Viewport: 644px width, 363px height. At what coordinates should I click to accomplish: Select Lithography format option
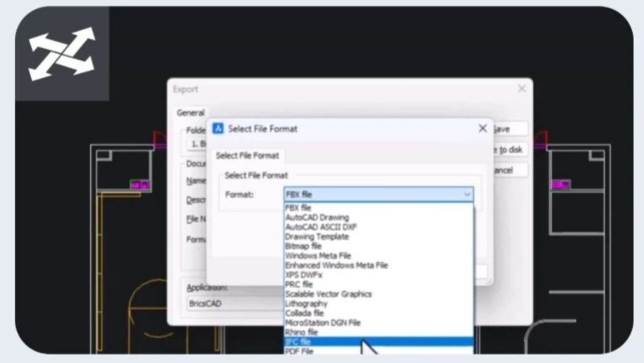click(378, 303)
